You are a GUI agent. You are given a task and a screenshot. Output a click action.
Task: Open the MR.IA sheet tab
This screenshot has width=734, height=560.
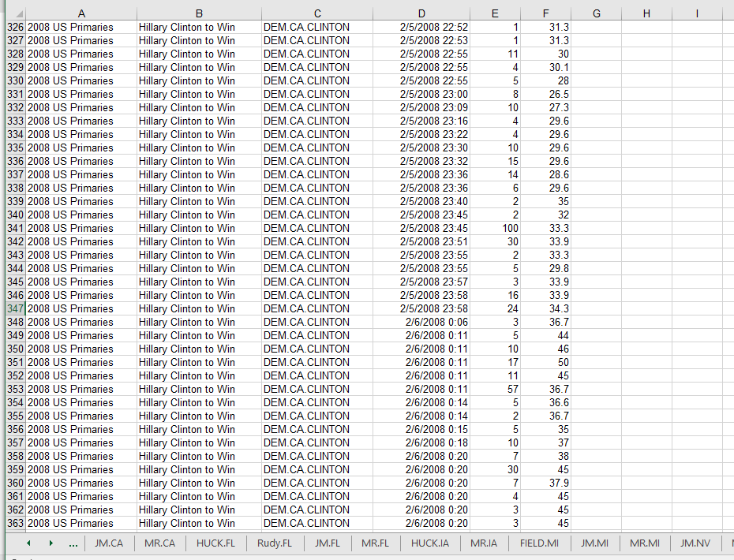(484, 543)
